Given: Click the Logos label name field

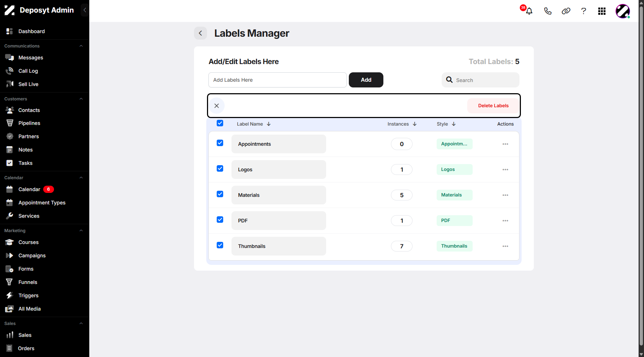Looking at the screenshot, I should [279, 170].
